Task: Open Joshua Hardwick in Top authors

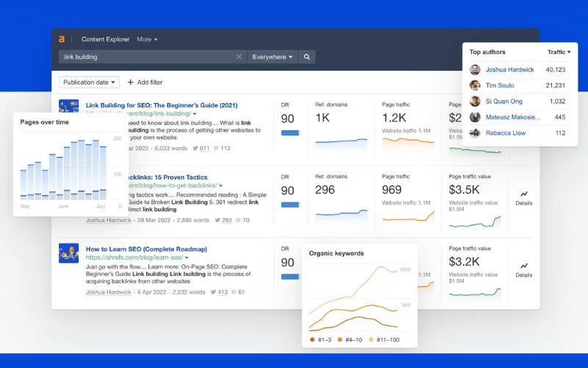Action: click(509, 69)
